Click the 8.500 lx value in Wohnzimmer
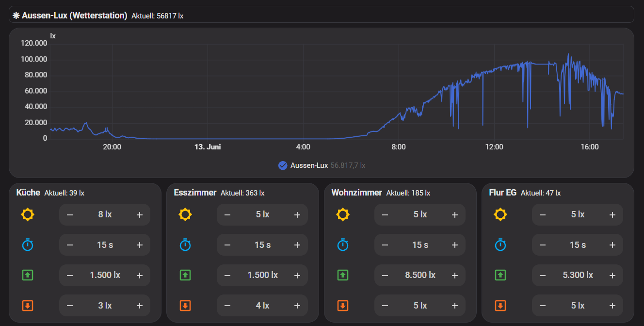 [x=420, y=275]
